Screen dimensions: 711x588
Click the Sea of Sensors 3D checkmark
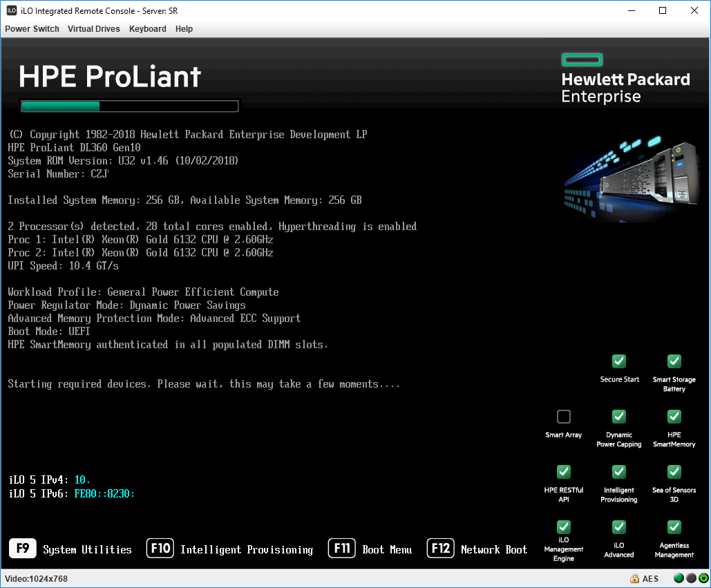point(674,472)
